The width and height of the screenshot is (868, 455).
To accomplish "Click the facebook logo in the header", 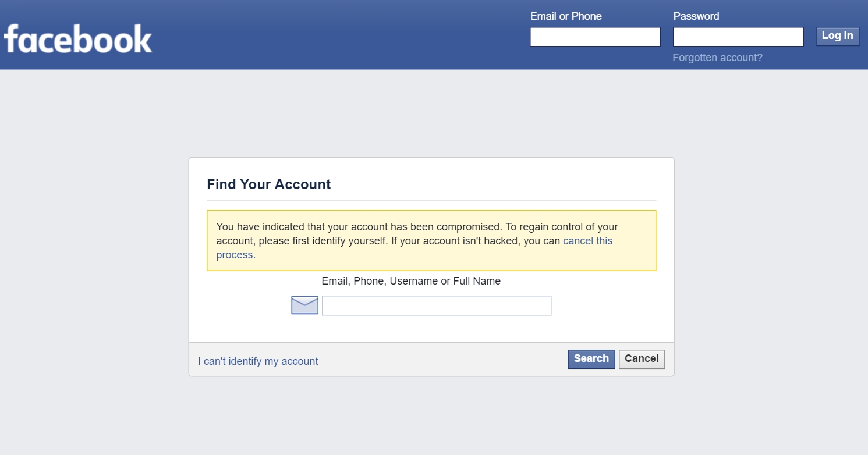I will pyautogui.click(x=77, y=38).
